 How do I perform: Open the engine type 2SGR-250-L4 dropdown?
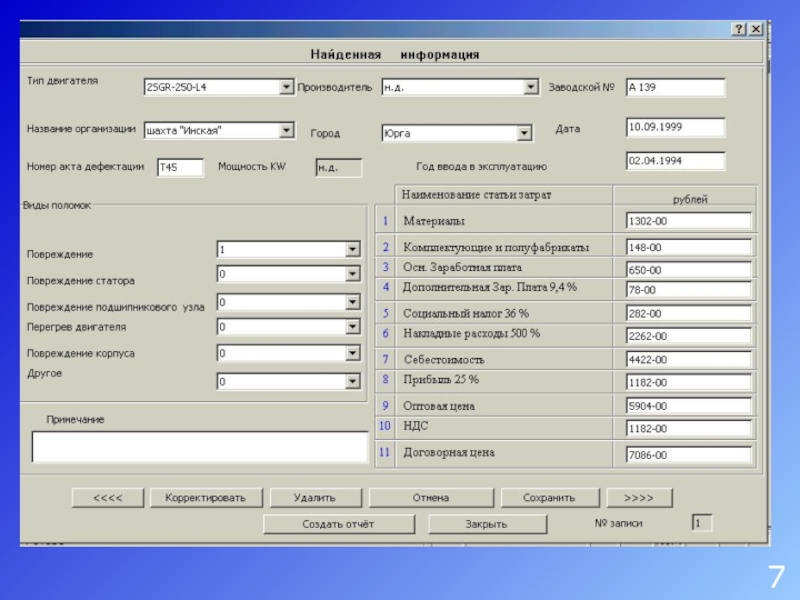tap(286, 87)
